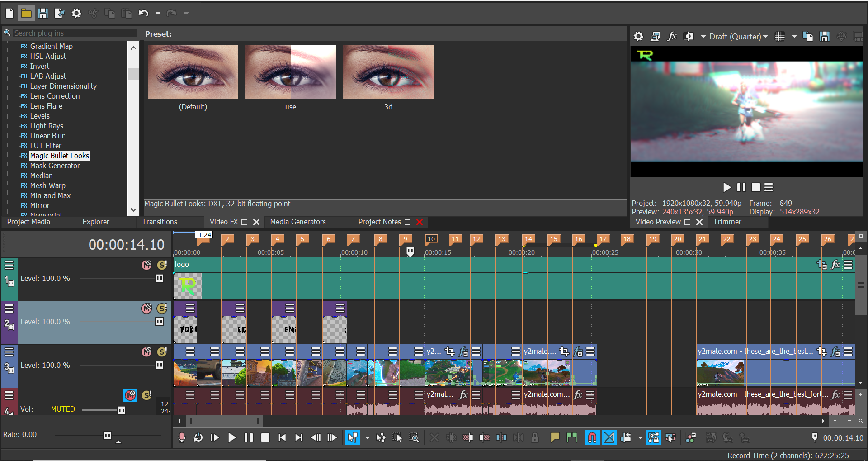868x461 pixels.
Task: Expand the edit tool dropdown next to Normal Edit
Action: 368,437
